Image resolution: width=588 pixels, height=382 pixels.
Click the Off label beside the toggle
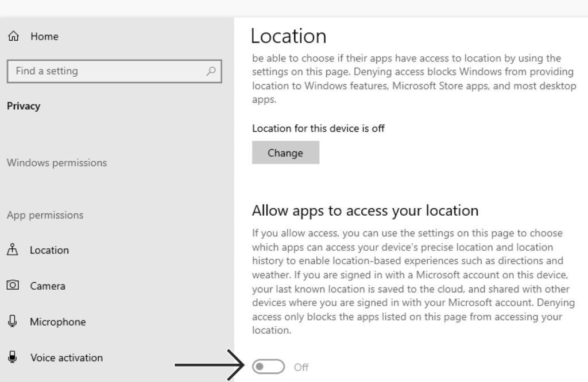pos(301,367)
